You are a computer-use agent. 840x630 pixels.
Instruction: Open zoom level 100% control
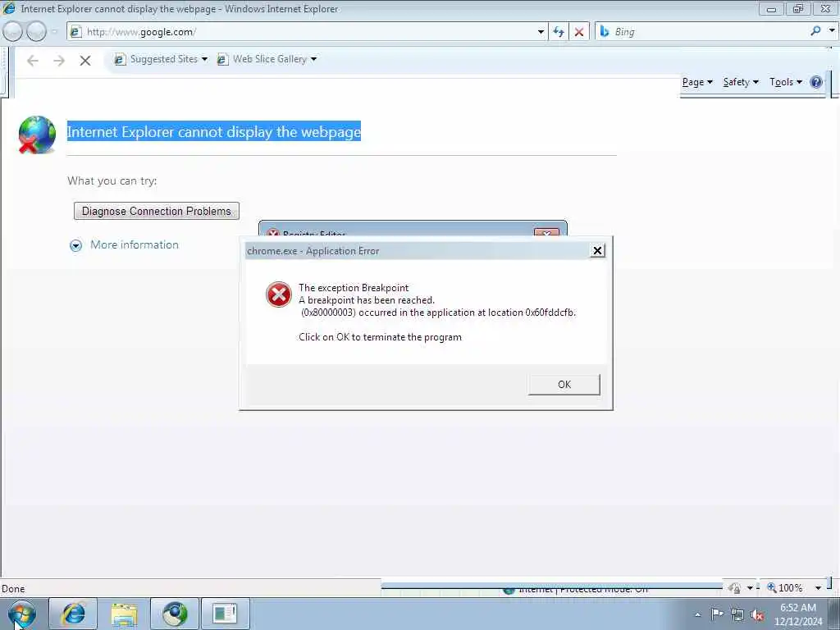tap(785, 587)
